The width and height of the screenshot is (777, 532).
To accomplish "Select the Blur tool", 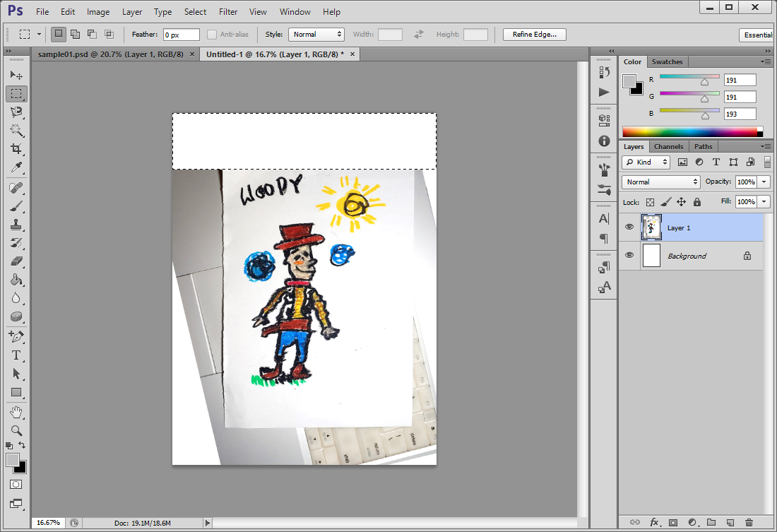I will pos(16,298).
